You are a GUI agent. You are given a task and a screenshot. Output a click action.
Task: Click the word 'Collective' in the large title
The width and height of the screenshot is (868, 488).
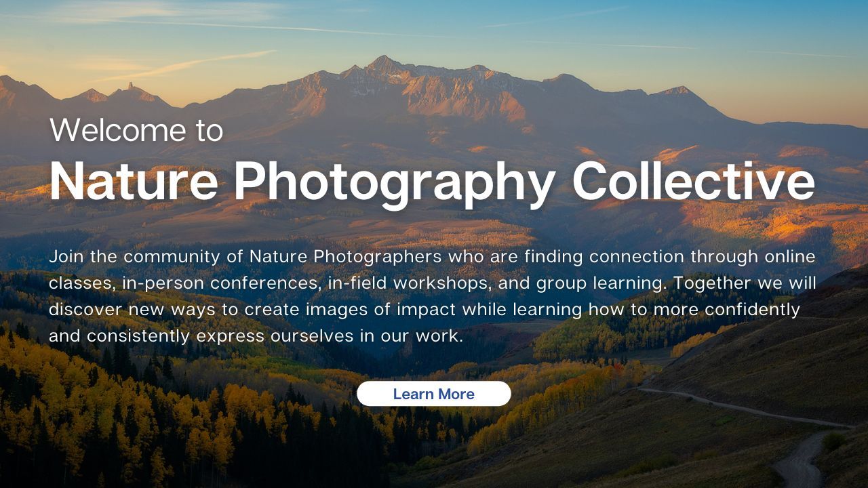tap(694, 181)
